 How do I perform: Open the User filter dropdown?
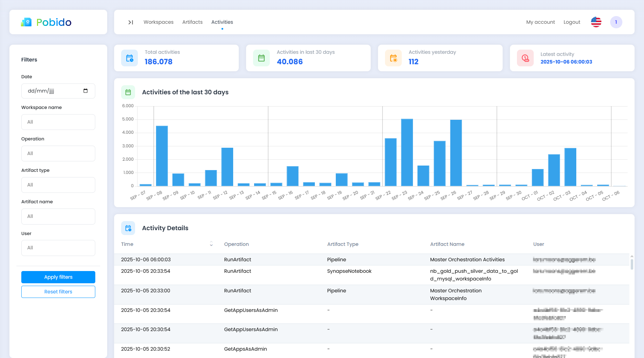click(x=58, y=248)
